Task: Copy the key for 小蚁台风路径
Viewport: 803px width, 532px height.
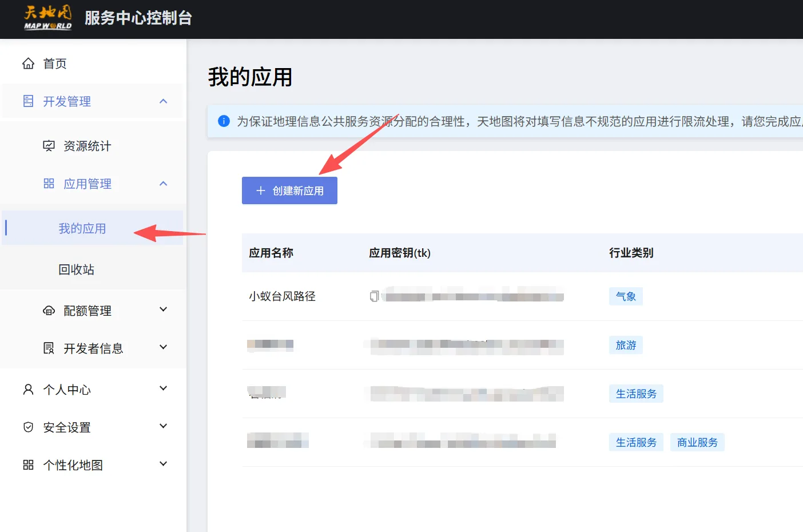Action: pos(374,296)
